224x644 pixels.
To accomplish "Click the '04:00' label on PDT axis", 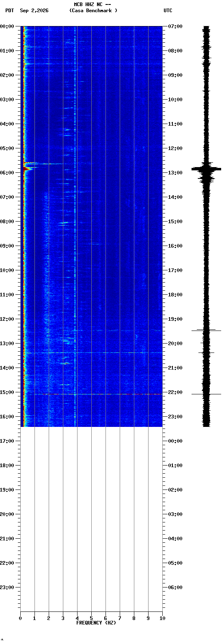I will tap(7, 124).
